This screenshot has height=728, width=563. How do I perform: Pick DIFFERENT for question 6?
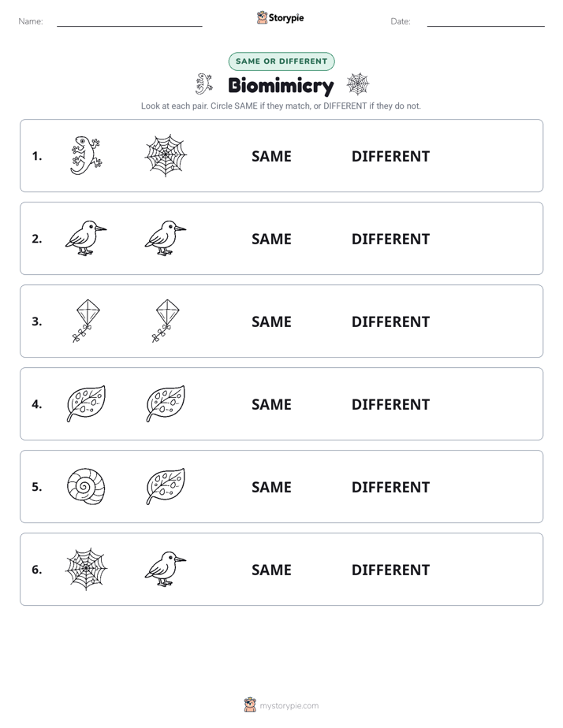(x=390, y=570)
